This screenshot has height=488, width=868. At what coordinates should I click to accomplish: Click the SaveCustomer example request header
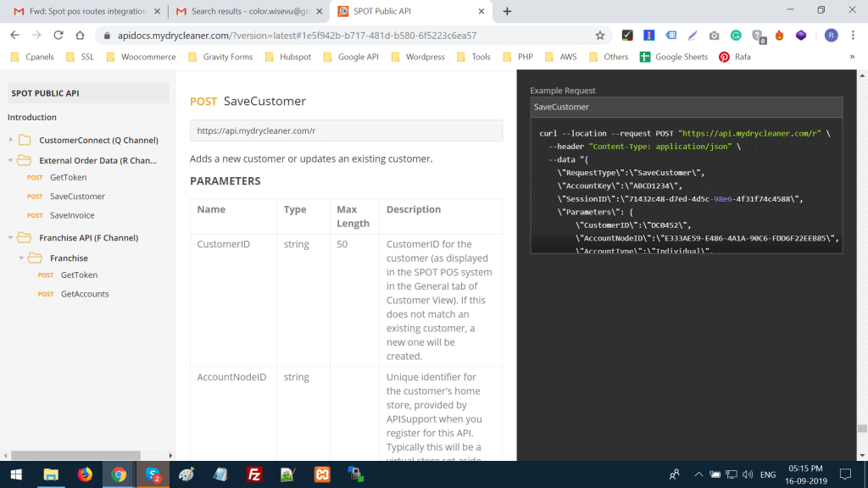click(x=687, y=107)
